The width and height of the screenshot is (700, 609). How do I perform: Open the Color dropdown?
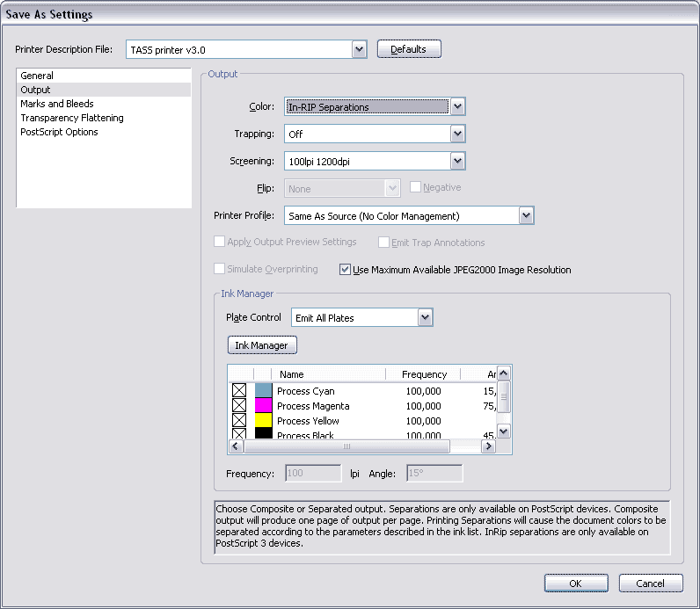(x=457, y=106)
